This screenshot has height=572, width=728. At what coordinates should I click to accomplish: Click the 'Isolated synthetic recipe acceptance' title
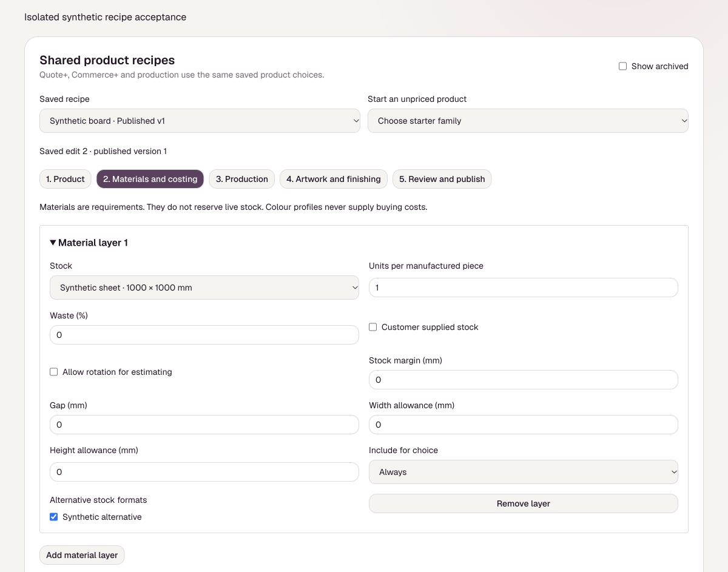105,17
